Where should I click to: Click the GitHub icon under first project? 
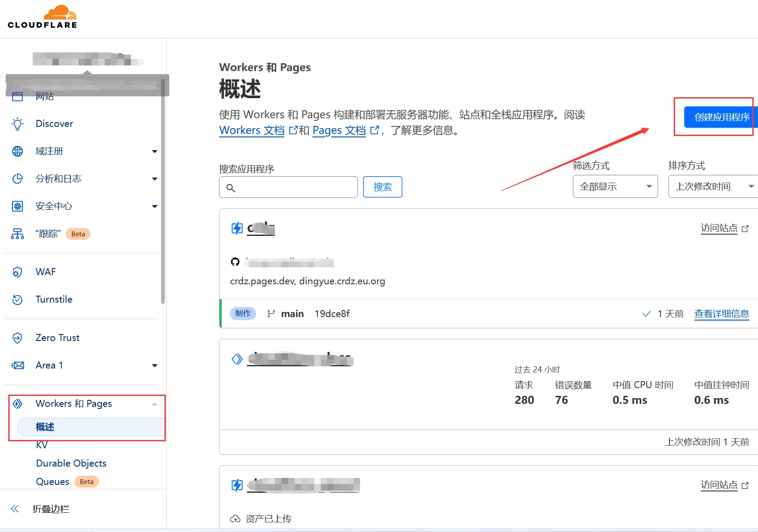coord(235,262)
